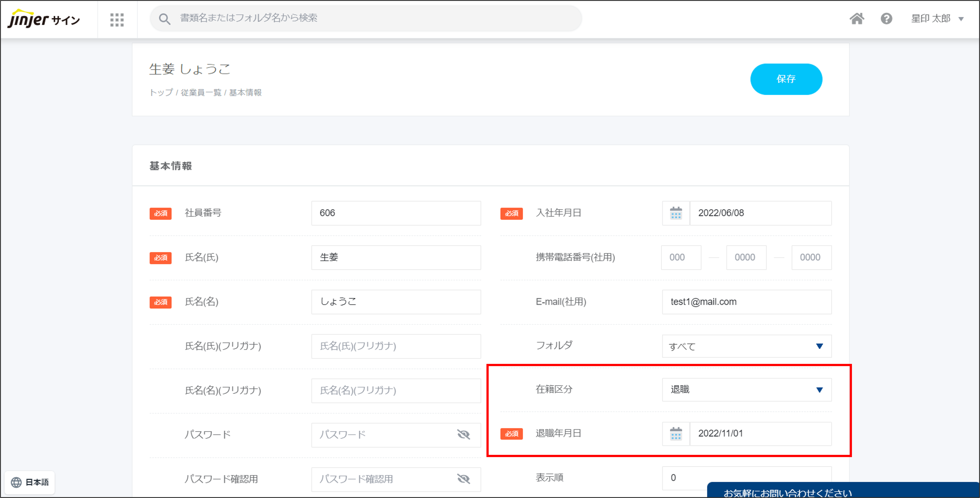The height and width of the screenshot is (498, 980).
Task: Go to home via house icon
Action: [x=857, y=19]
